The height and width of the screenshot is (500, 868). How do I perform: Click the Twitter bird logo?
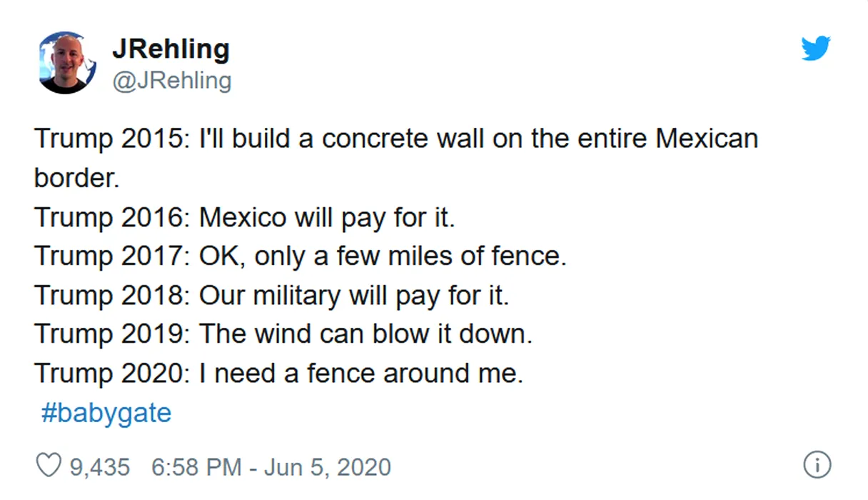coord(816,49)
